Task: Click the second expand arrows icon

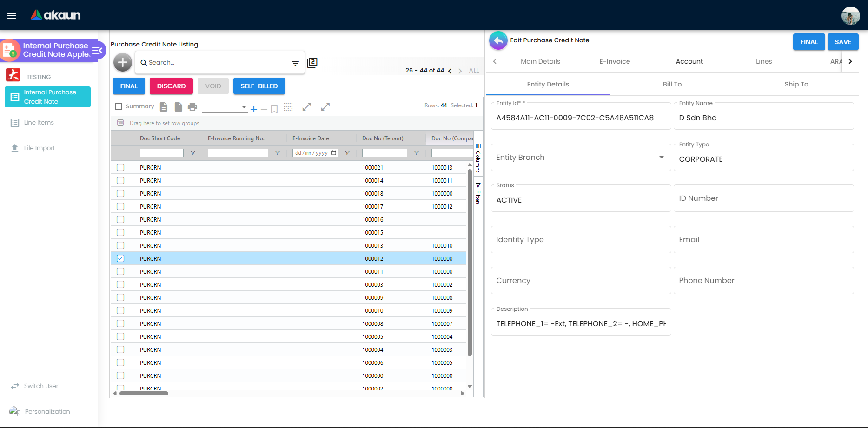Action: pyautogui.click(x=325, y=107)
